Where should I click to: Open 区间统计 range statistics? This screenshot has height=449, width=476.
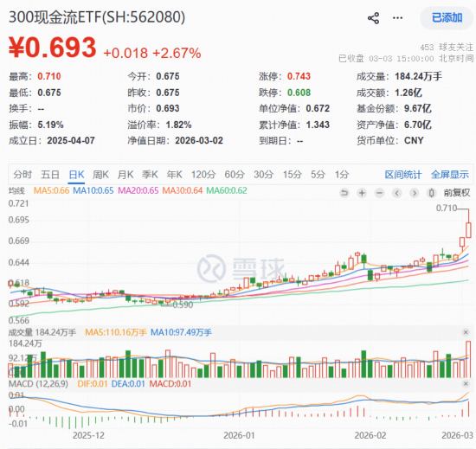tap(403, 175)
